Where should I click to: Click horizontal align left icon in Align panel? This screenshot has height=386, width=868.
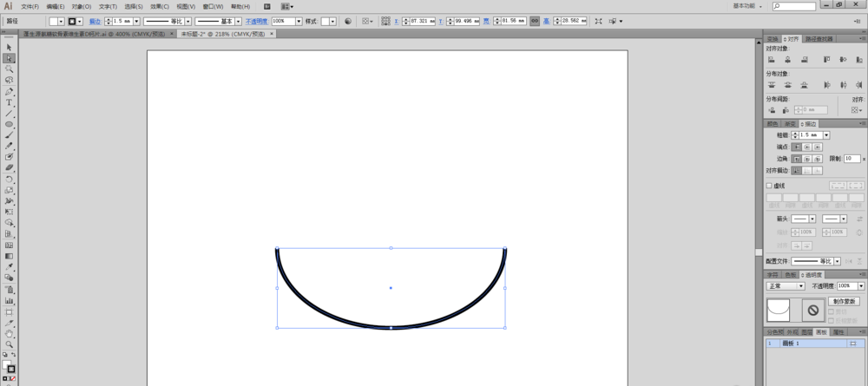point(771,60)
